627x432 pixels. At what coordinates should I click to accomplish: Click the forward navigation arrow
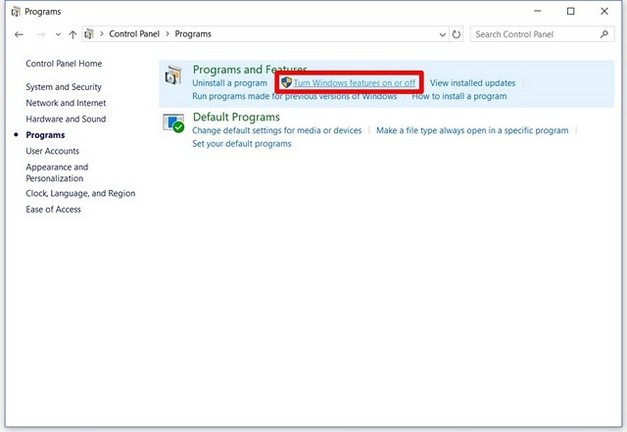[40, 35]
